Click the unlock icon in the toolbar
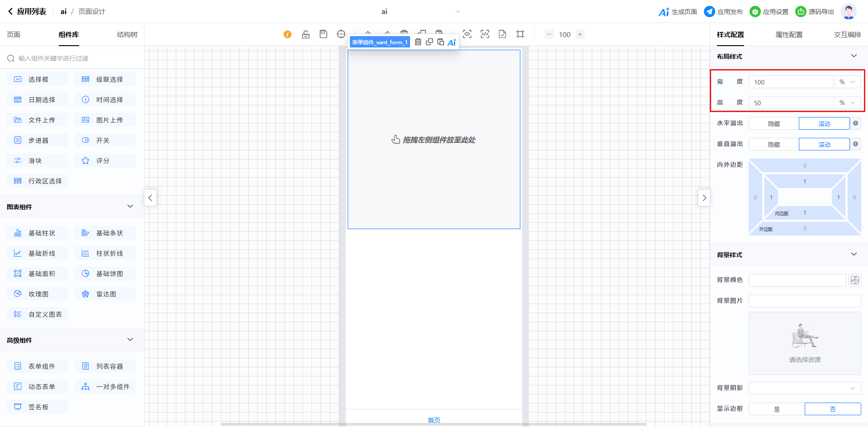This screenshot has height=427, width=868. (306, 34)
